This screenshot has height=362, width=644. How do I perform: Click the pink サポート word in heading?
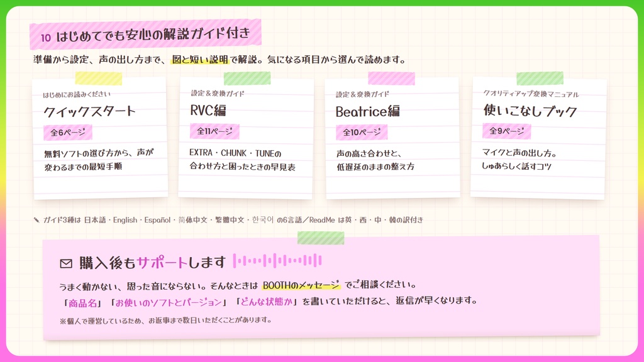pyautogui.click(x=162, y=262)
